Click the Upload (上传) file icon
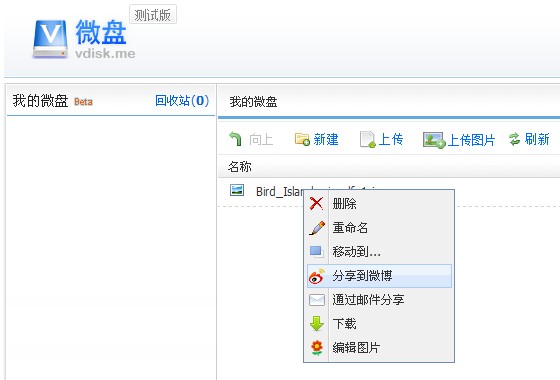 368,139
